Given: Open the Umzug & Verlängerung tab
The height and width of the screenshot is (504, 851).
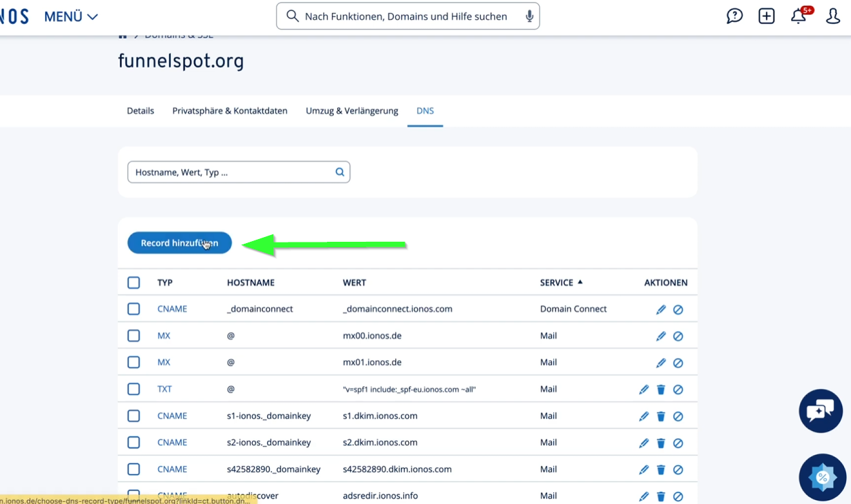Looking at the screenshot, I should (352, 111).
